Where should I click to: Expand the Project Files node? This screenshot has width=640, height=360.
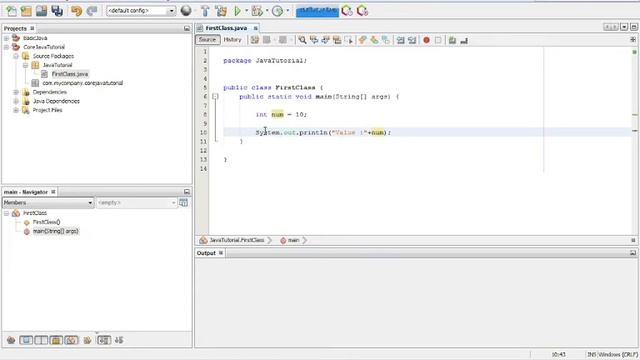point(16,110)
